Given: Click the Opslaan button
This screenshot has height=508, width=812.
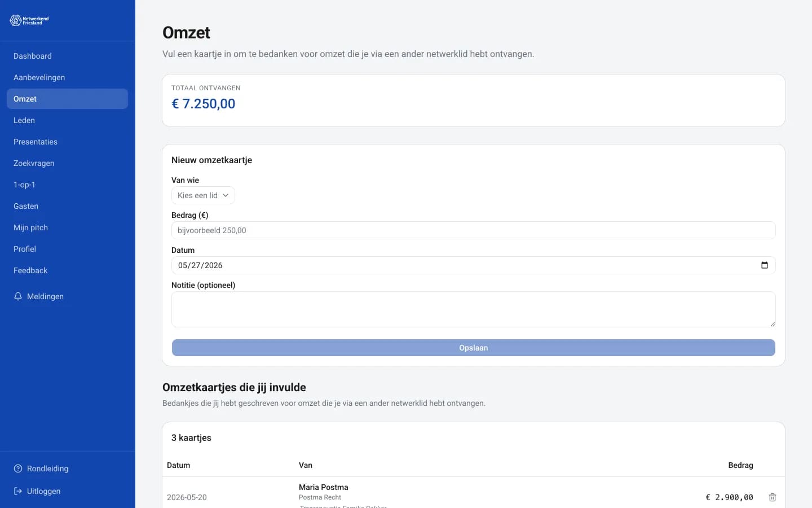Looking at the screenshot, I should (x=474, y=348).
